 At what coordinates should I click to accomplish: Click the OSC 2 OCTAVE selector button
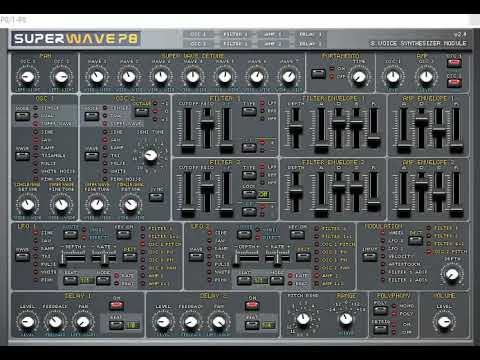142,112
